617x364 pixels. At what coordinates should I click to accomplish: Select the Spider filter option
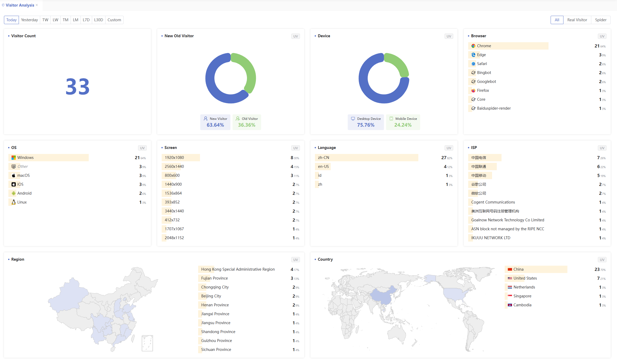[x=600, y=20]
